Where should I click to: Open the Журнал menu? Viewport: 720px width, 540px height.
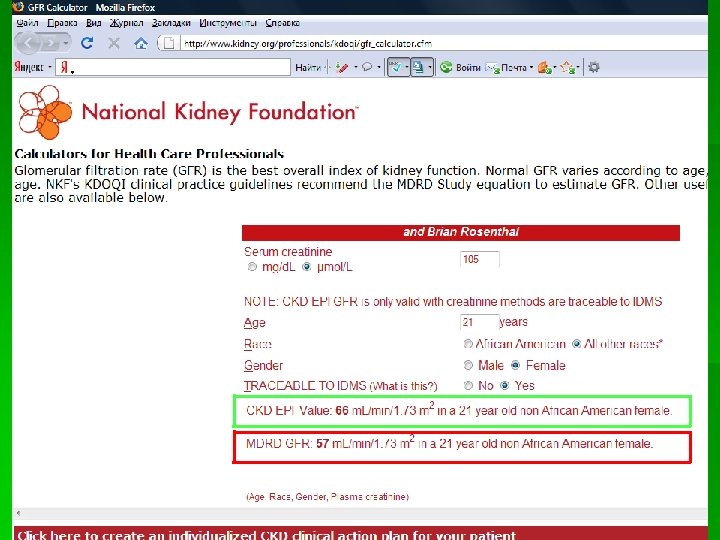[x=126, y=22]
